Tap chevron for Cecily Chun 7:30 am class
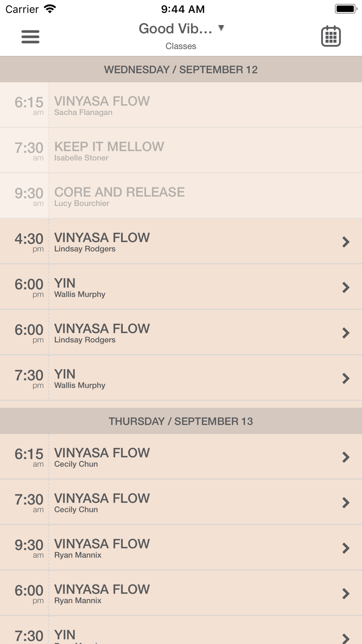362x644 pixels. tap(346, 503)
